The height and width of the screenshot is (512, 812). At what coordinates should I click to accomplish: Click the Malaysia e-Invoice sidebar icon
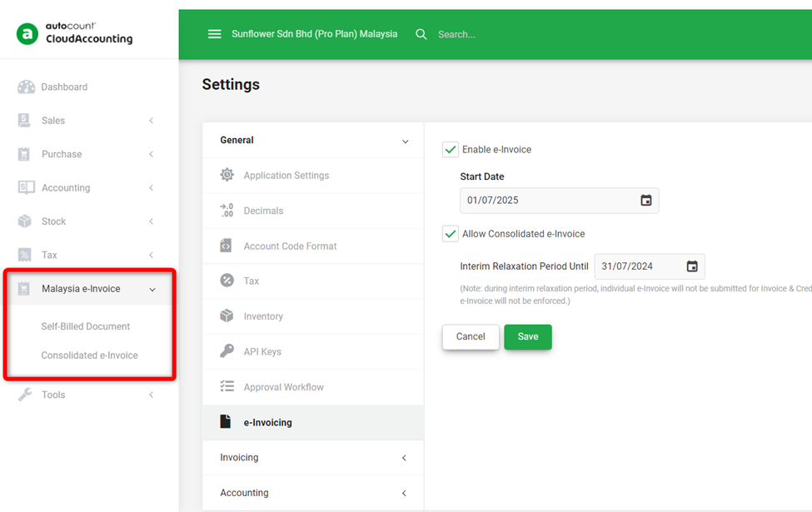tap(24, 288)
